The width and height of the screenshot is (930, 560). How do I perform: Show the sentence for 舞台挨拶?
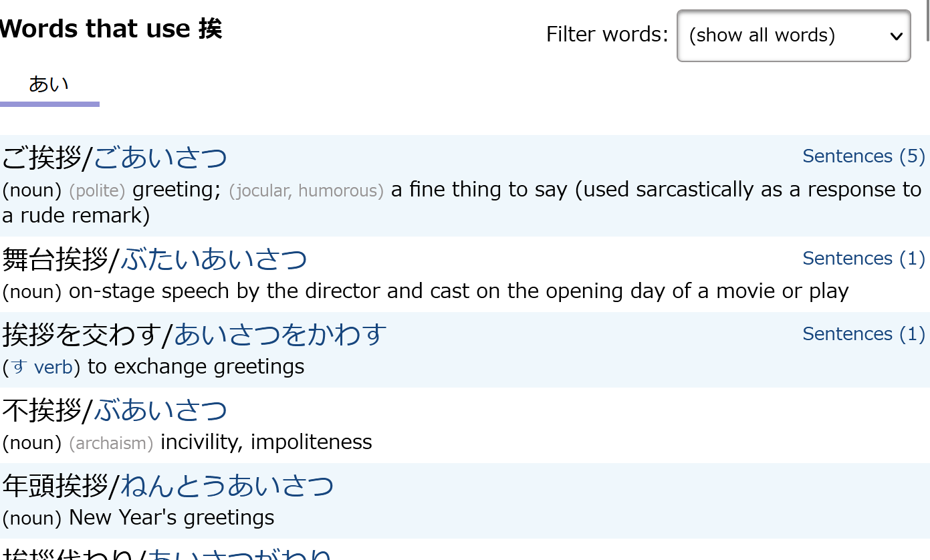(863, 259)
